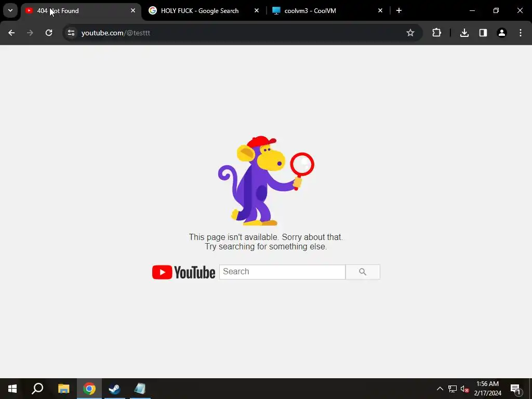Viewport: 532px width, 399px height.
Task: Toggle the browser side panel icon
Action: [x=483, y=33]
